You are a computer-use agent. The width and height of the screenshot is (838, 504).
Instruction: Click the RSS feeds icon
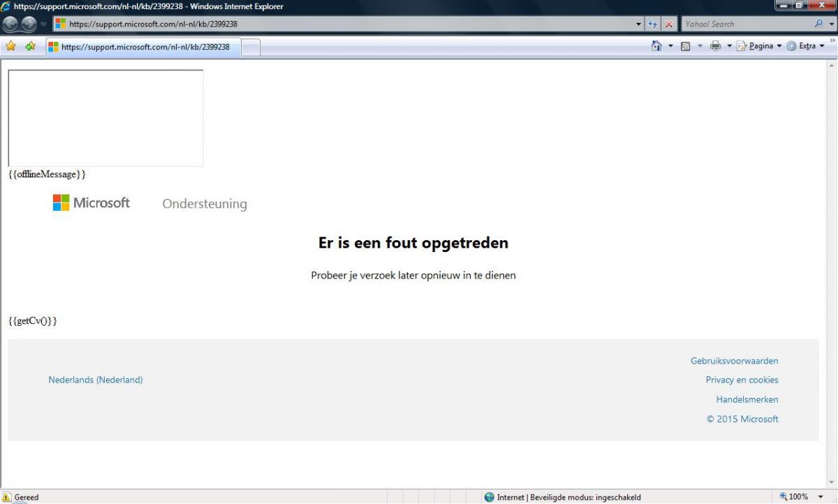686,46
